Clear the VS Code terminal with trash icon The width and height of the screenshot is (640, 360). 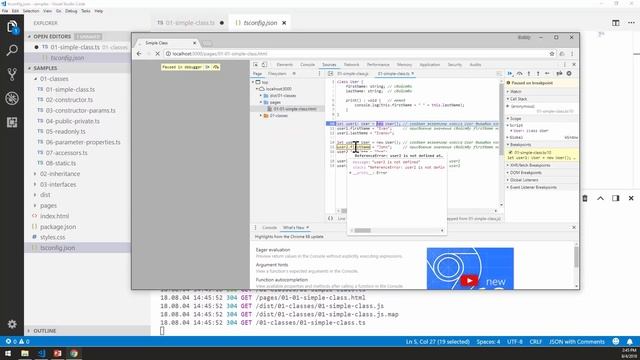point(584,198)
